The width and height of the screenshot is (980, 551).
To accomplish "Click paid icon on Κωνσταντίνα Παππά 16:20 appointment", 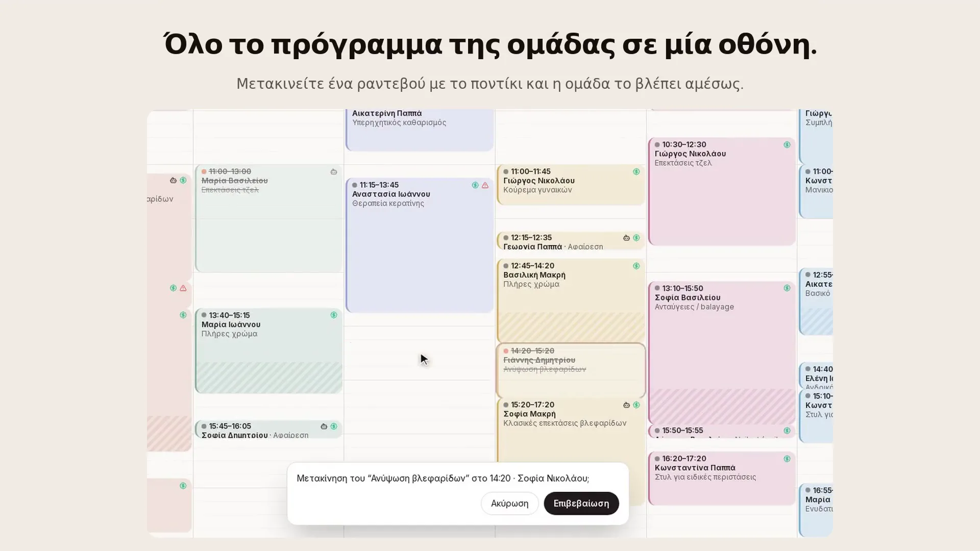I will click(787, 459).
